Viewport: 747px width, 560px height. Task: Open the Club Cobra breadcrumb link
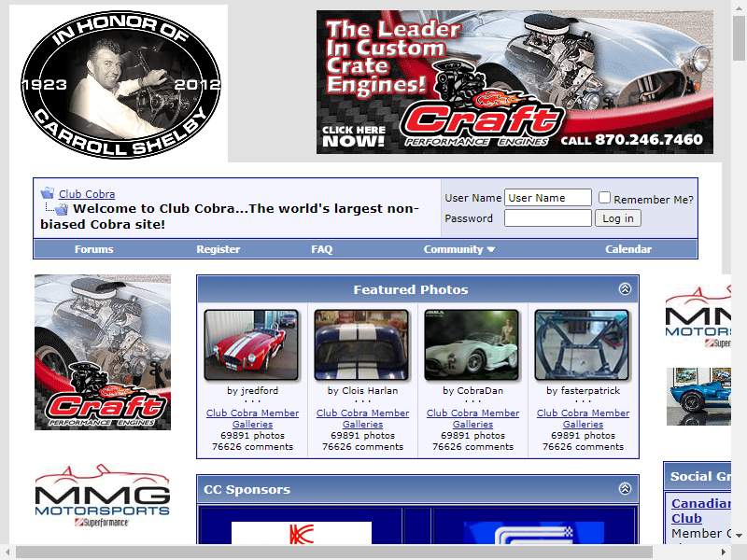coord(87,194)
